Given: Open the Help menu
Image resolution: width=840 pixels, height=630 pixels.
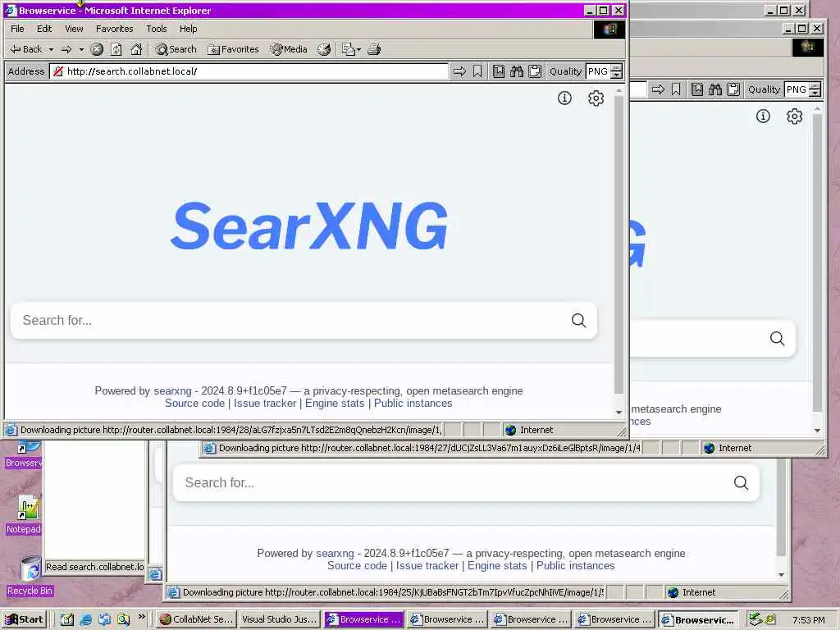Looking at the screenshot, I should point(188,29).
